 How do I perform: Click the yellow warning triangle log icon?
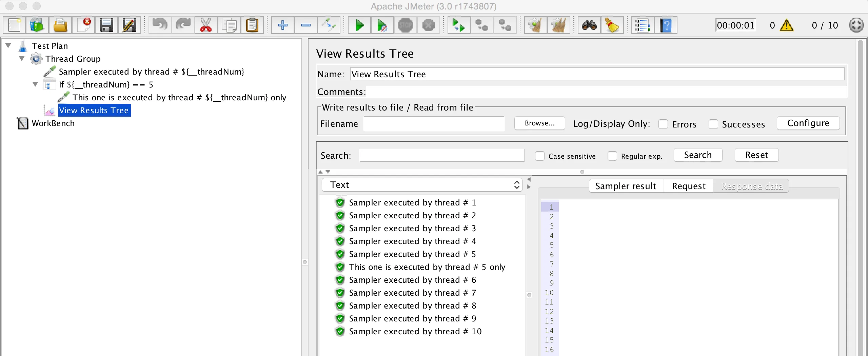(x=787, y=25)
